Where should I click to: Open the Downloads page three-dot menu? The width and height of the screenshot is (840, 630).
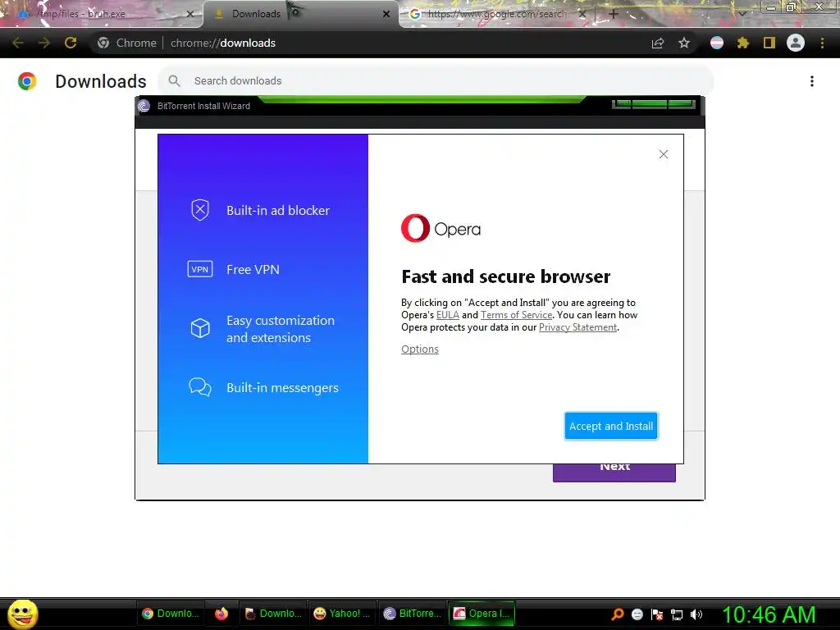click(x=811, y=81)
